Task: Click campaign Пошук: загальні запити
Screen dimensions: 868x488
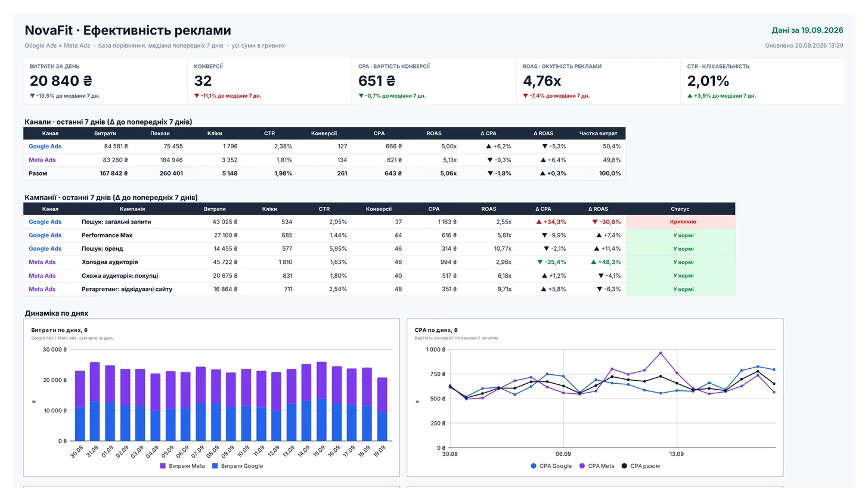Action: pos(116,222)
